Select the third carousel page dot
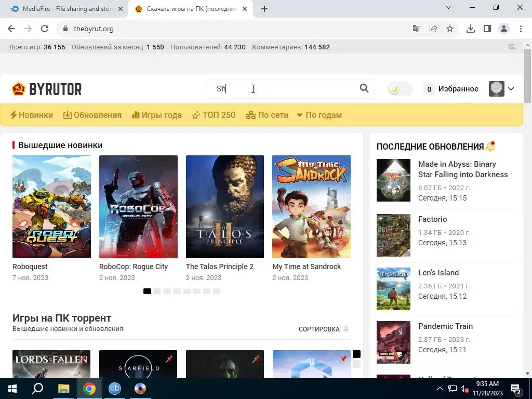532x399 pixels. (167, 291)
